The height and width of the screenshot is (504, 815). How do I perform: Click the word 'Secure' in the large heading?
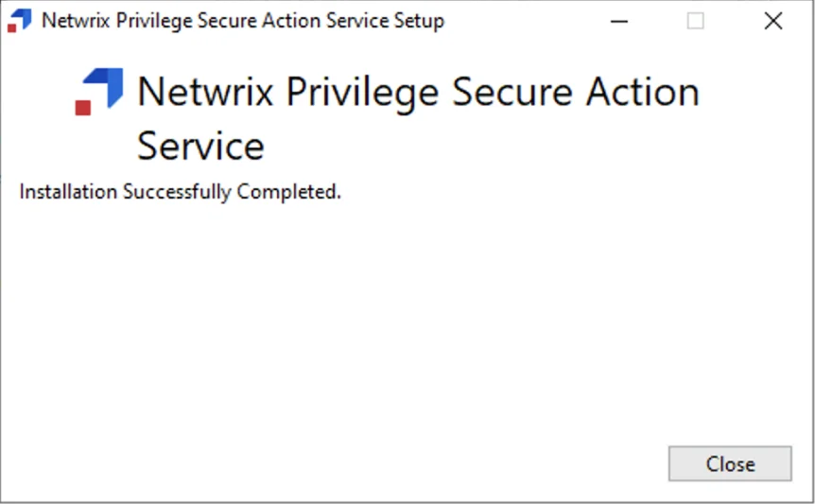coord(512,92)
